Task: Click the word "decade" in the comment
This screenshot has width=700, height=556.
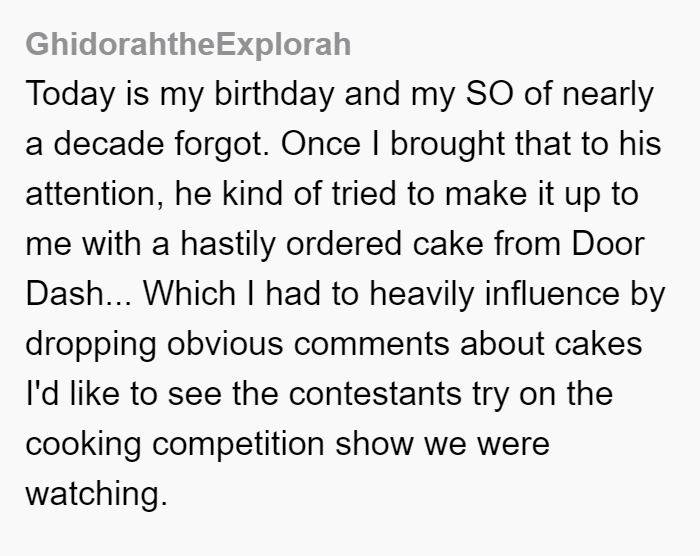Action: 108,144
